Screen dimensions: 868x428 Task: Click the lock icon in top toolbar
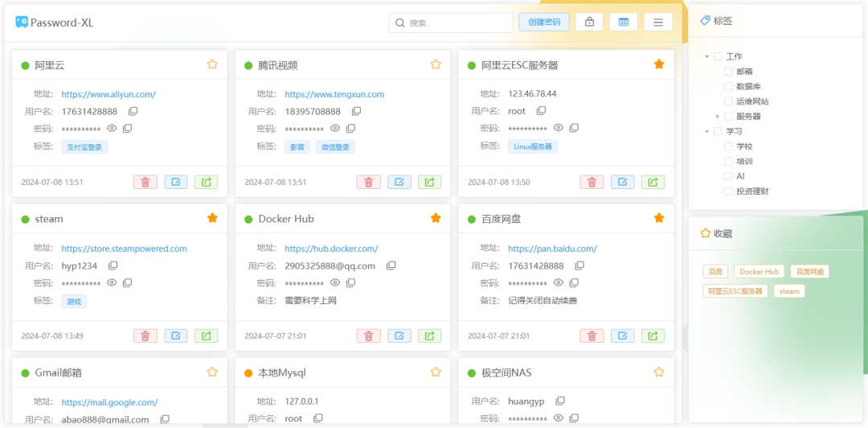pos(589,23)
